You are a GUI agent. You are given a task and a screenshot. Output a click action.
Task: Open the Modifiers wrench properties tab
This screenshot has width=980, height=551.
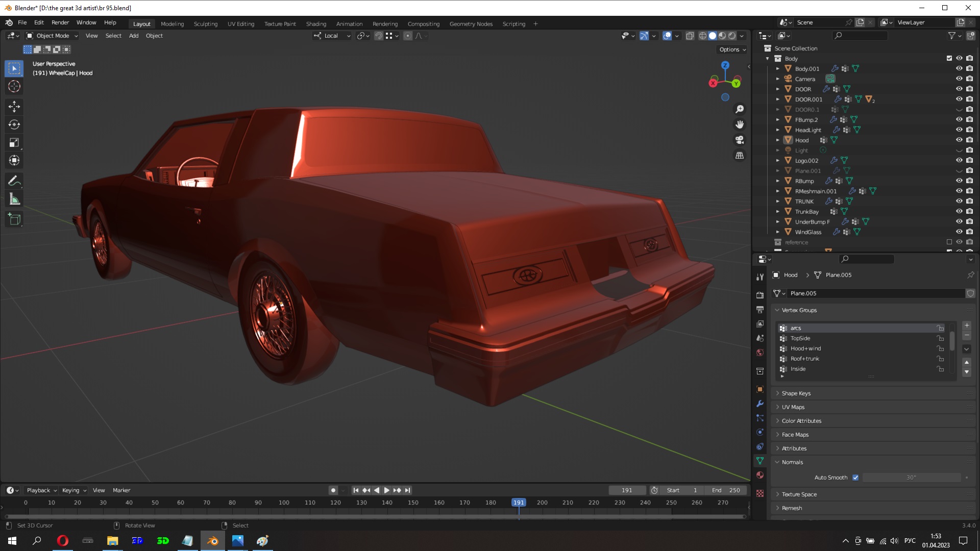760,404
